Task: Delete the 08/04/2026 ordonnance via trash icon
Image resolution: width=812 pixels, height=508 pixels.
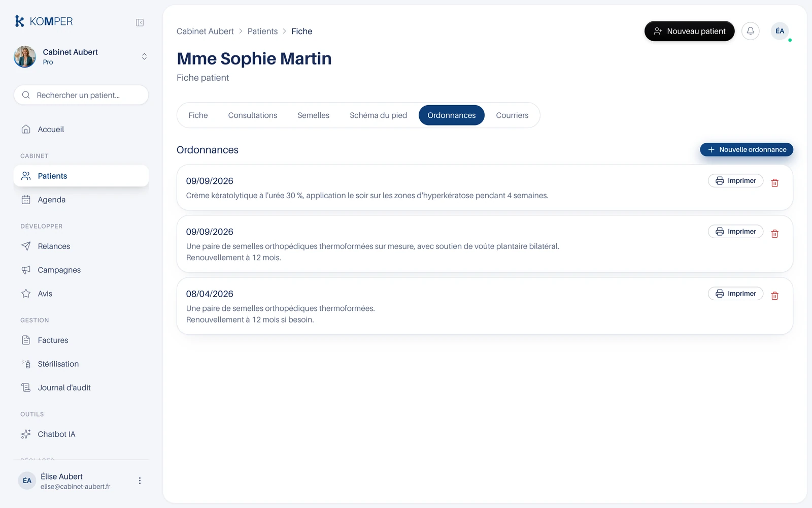Action: pos(774,296)
